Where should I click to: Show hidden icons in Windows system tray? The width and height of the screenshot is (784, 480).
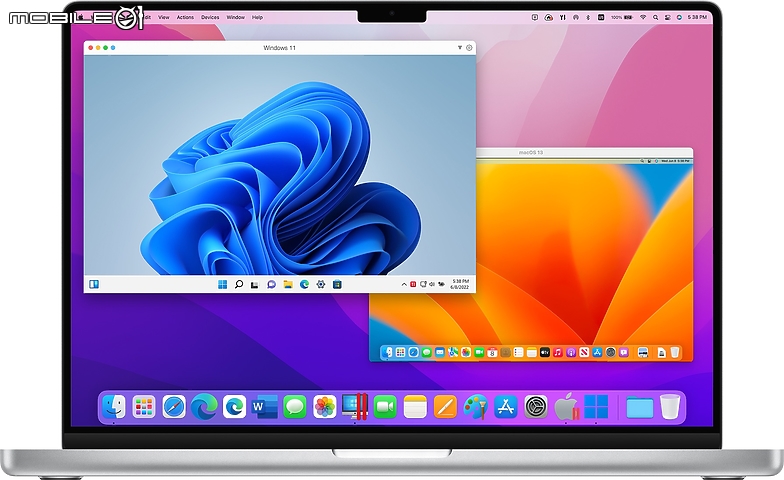[x=404, y=284]
